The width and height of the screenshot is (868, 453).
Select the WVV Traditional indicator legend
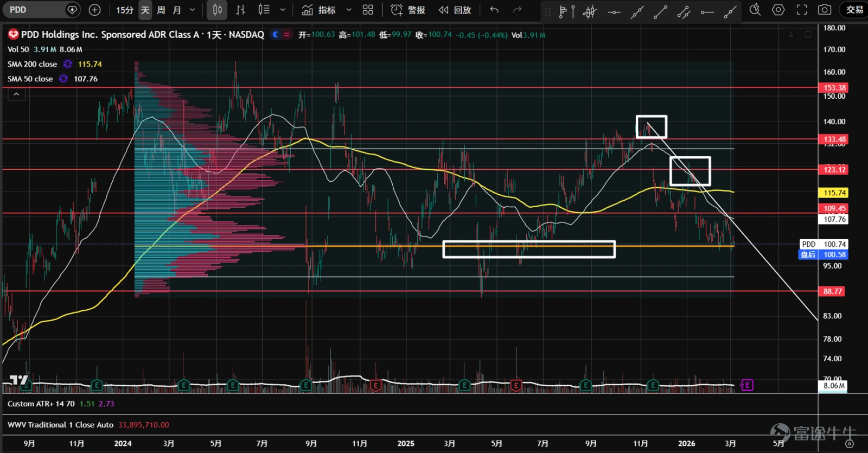point(60,425)
